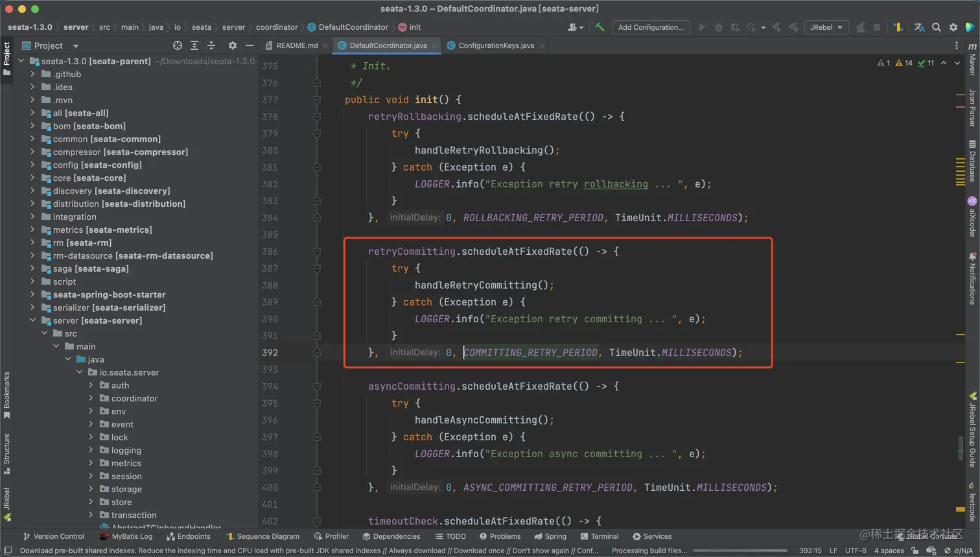Click the Search Everywhere magnifier icon

(x=936, y=27)
